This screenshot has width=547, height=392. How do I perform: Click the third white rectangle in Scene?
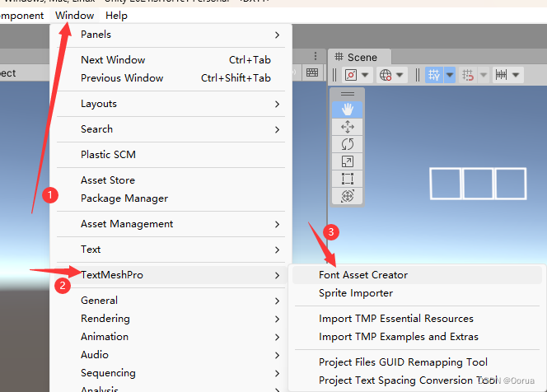pyautogui.click(x=511, y=184)
